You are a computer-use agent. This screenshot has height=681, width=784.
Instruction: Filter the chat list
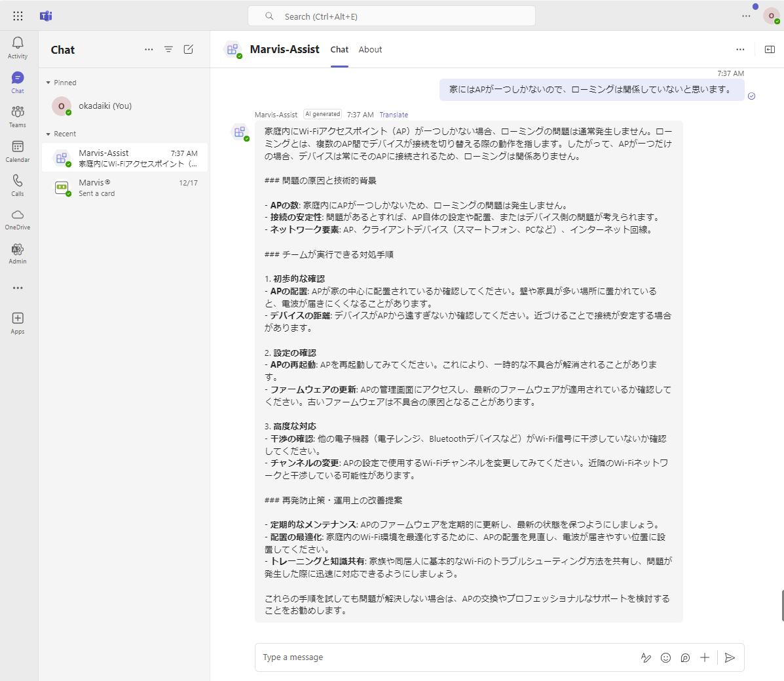[x=168, y=49]
